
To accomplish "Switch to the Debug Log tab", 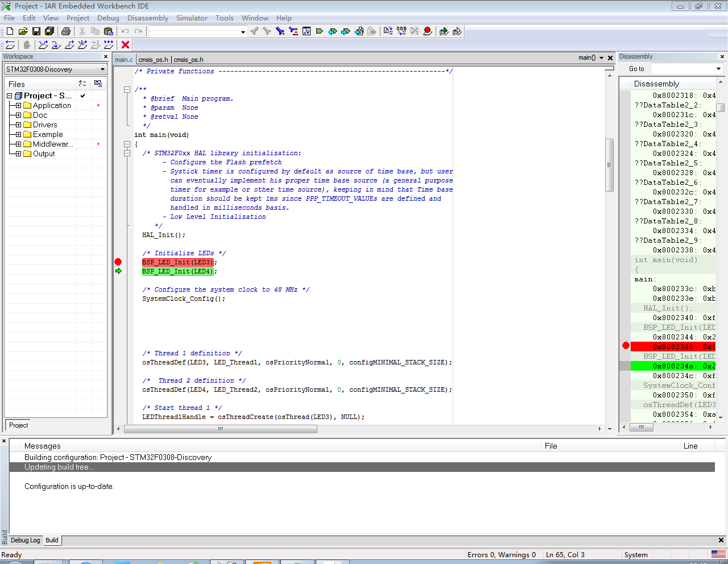I will click(25, 540).
